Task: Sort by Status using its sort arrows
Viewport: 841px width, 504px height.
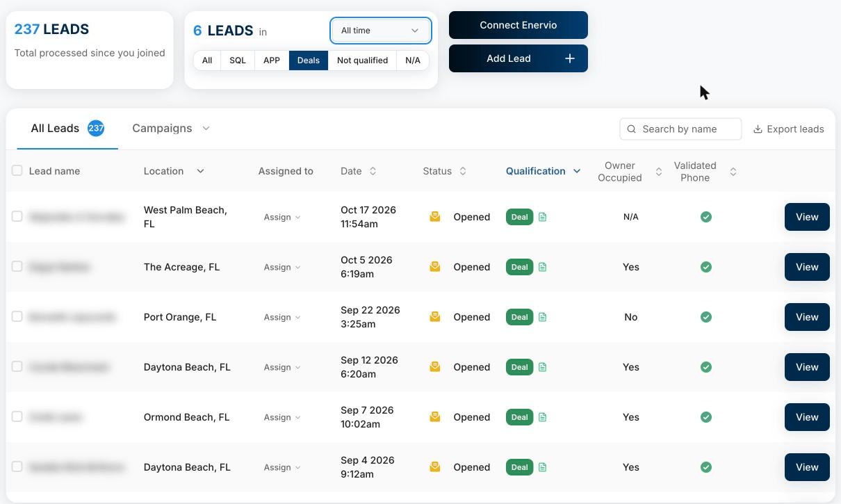Action: pyautogui.click(x=463, y=171)
